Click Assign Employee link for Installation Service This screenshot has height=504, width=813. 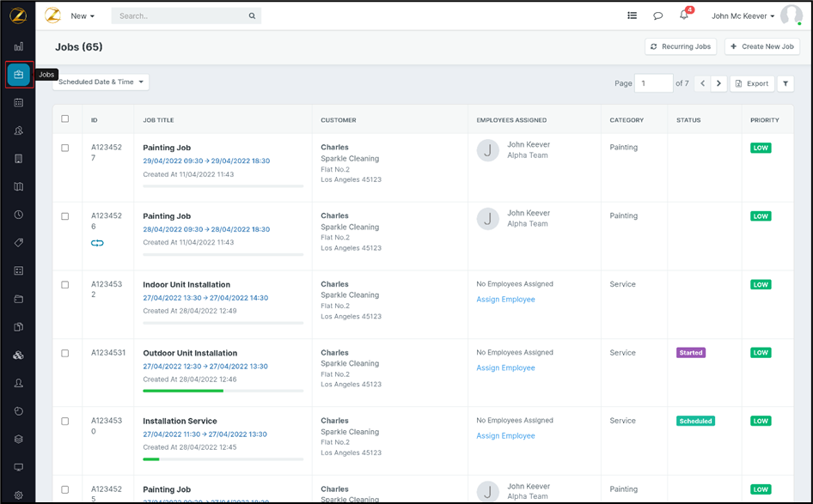505,436
